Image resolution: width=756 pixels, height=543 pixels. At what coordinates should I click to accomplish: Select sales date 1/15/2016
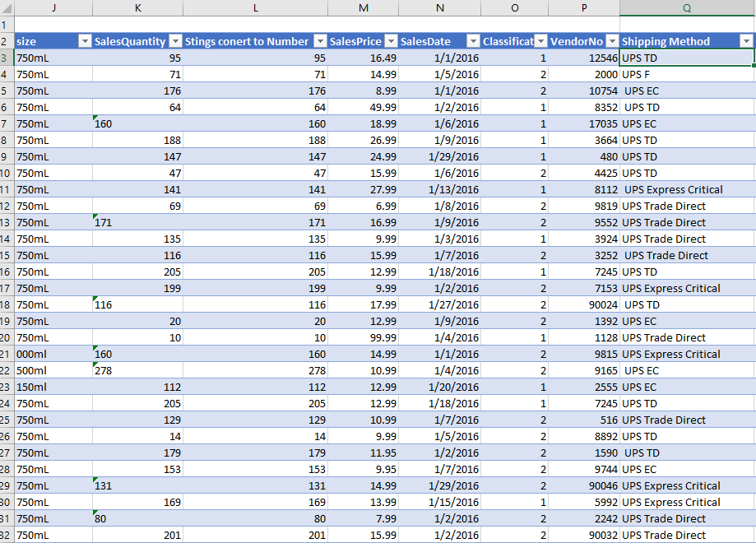[x=440, y=502]
